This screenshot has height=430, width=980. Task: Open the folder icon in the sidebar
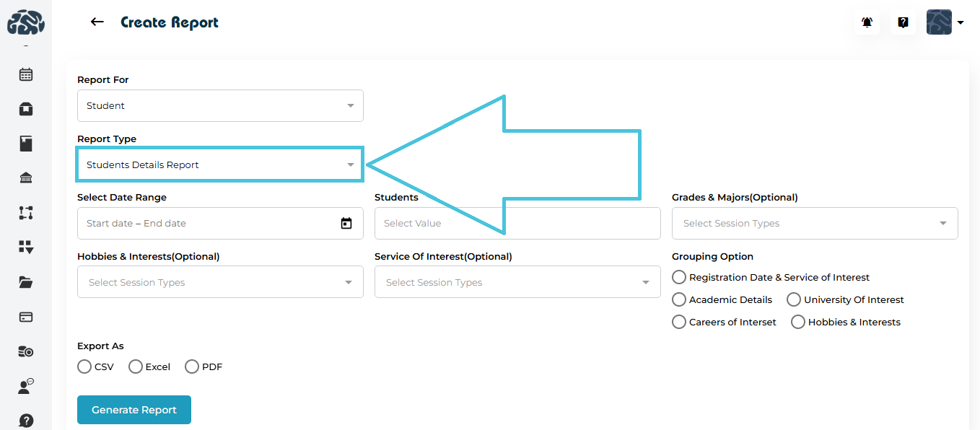click(26, 282)
